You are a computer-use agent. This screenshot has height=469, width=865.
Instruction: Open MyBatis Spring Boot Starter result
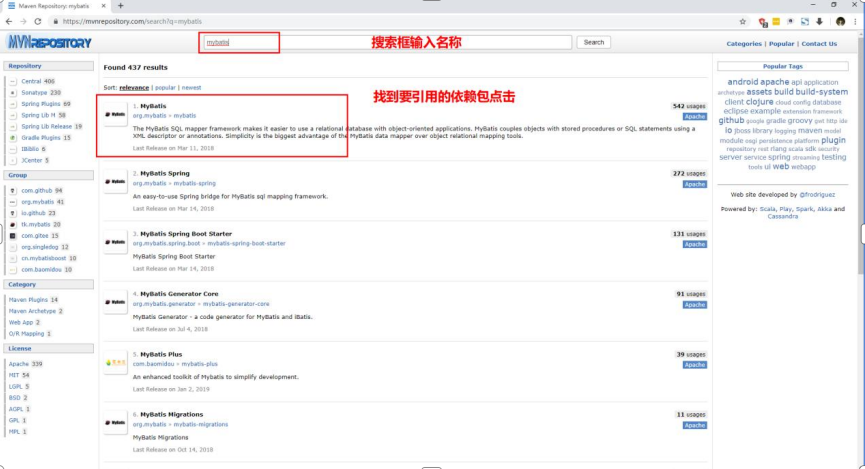point(186,234)
